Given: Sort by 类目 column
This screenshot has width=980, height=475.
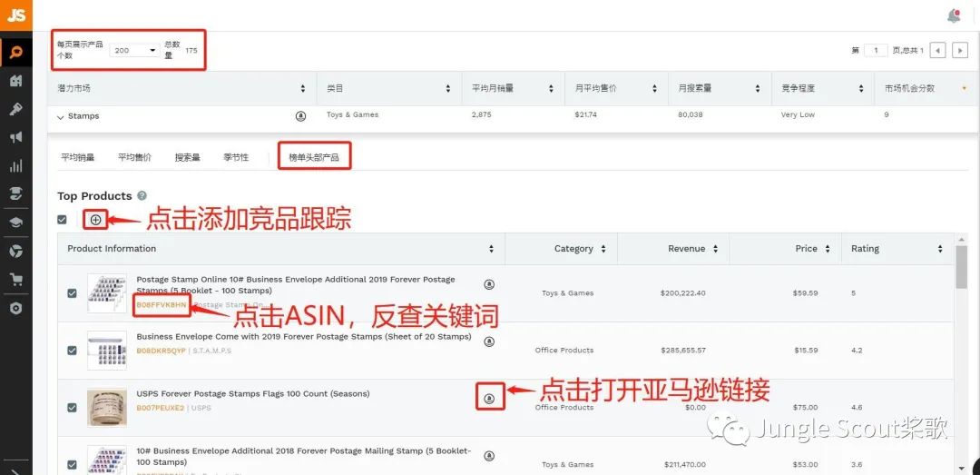Looking at the screenshot, I should click(448, 89).
